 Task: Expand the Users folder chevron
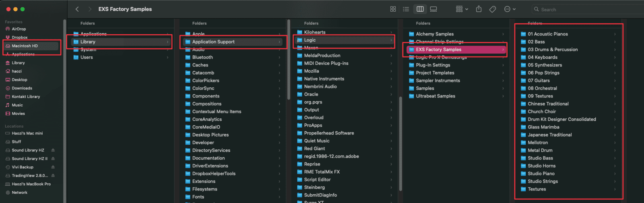pos(167,57)
